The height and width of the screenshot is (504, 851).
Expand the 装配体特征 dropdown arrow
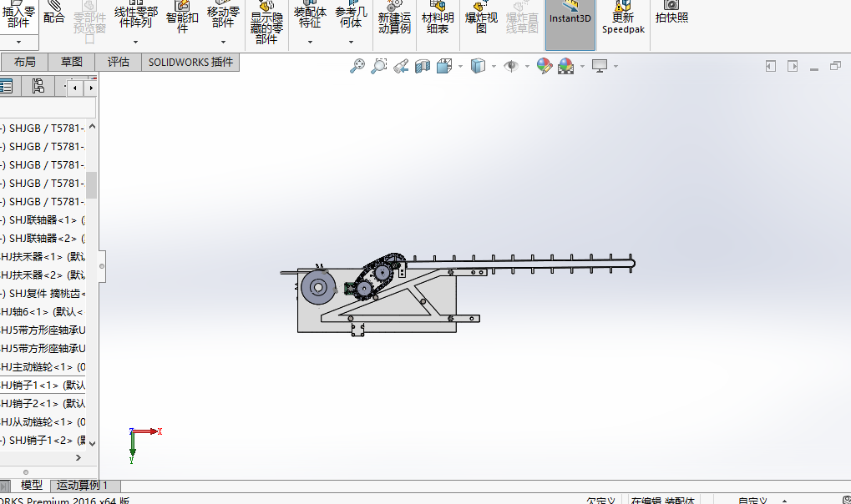tap(310, 42)
